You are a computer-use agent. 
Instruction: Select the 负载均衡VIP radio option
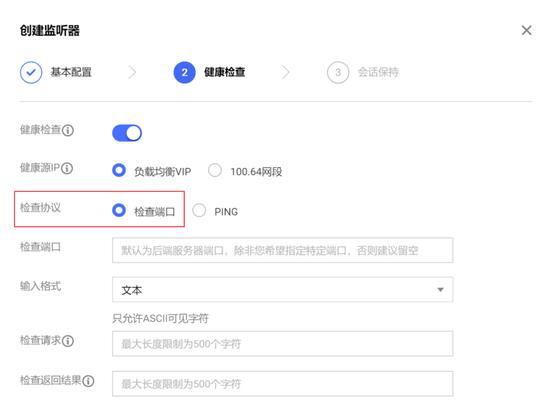(119, 170)
